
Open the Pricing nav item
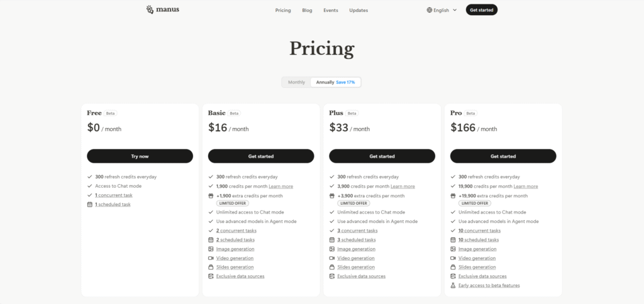click(283, 10)
